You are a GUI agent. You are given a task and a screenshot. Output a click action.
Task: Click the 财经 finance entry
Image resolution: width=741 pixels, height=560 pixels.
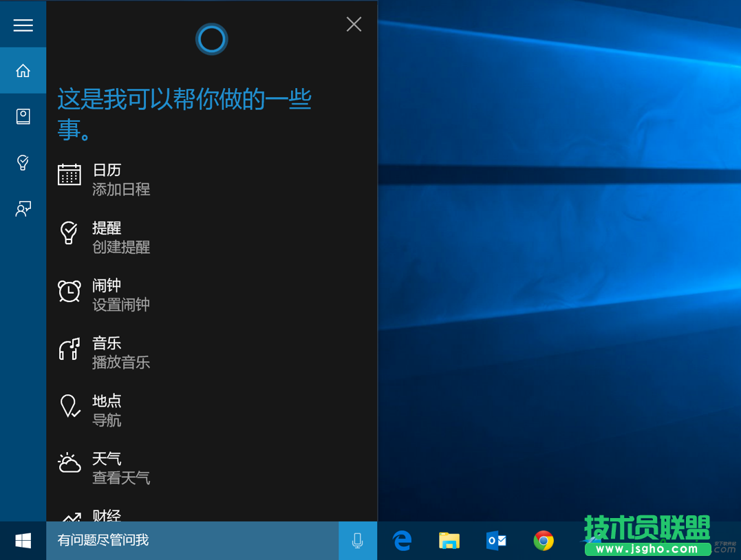click(107, 517)
